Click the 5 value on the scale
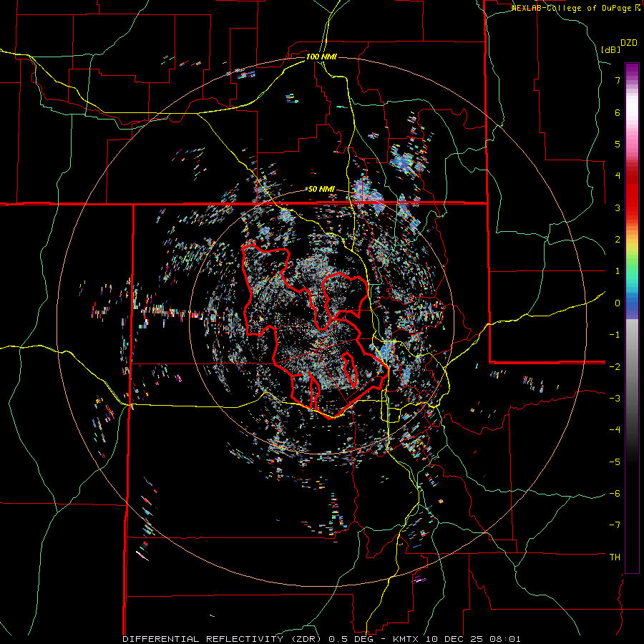Viewport: 644px width, 644px height. click(618, 144)
